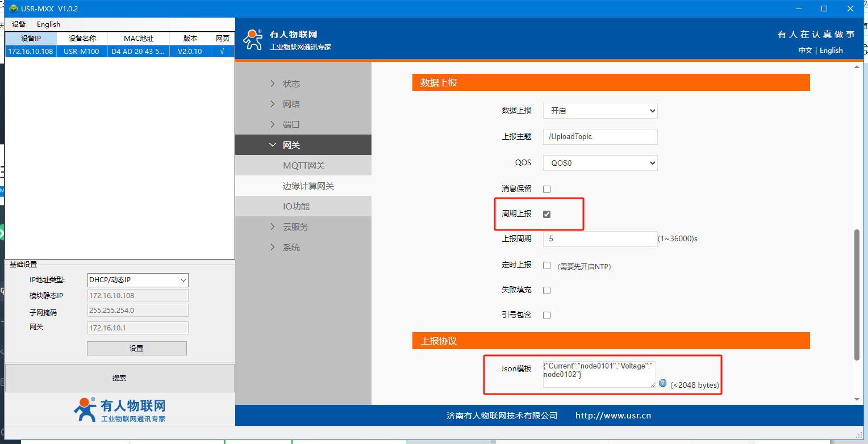Click the √ web page mark in device row
This screenshot has height=444, width=868.
click(222, 51)
